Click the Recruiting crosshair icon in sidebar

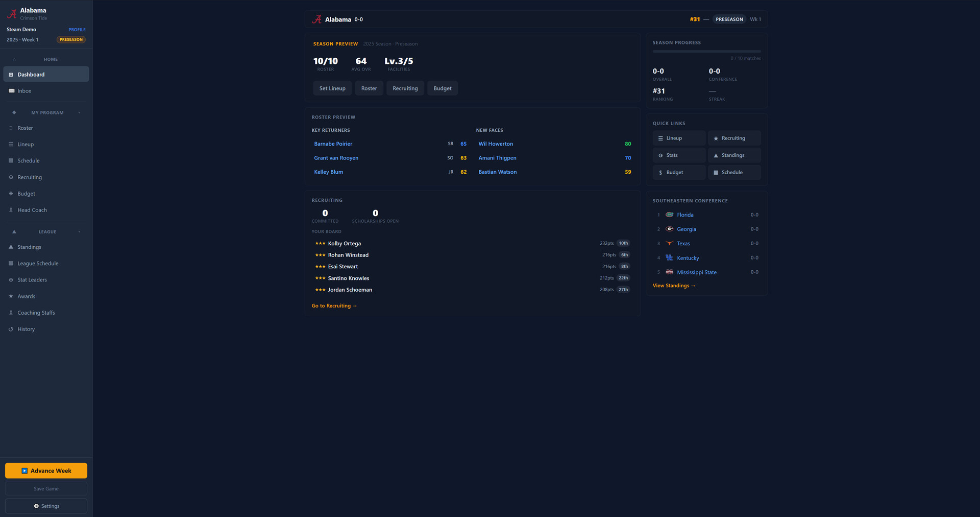pyautogui.click(x=11, y=177)
